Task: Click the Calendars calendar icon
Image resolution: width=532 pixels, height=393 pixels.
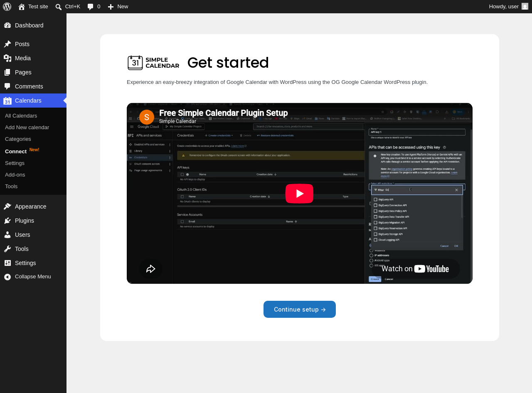Action: click(7, 101)
